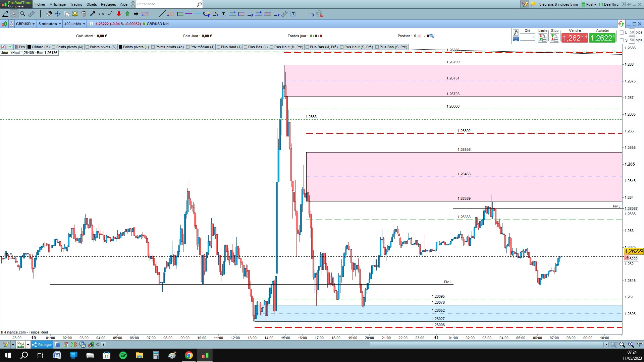Screen dimensions: 644x362
Task: Select the green up arrow tool
Action: point(127,14)
